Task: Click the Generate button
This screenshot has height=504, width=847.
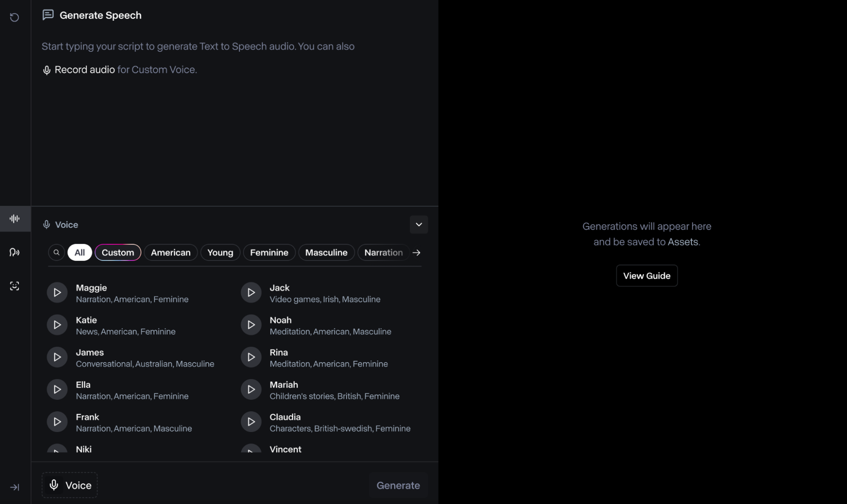Action: (398, 485)
